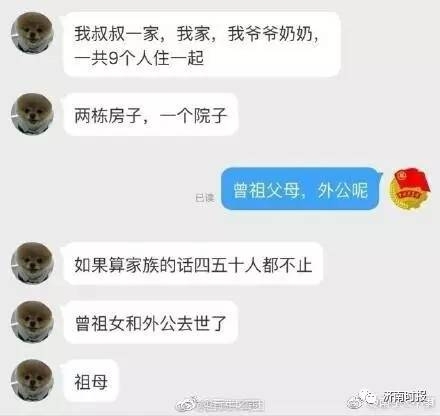Tap dog avatar beside 曾祖女和外公去世了 message
The width and height of the screenshot is (440, 416).
32,322
